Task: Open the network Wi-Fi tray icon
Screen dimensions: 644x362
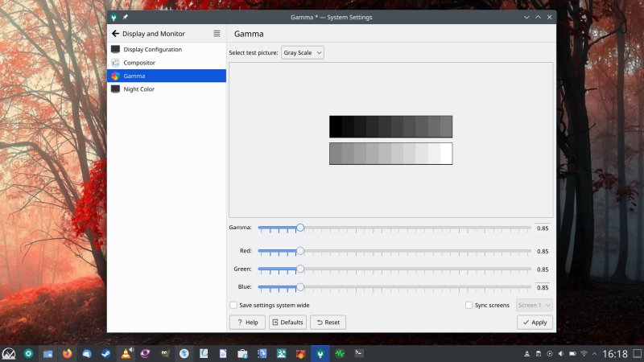Action: coord(584,354)
